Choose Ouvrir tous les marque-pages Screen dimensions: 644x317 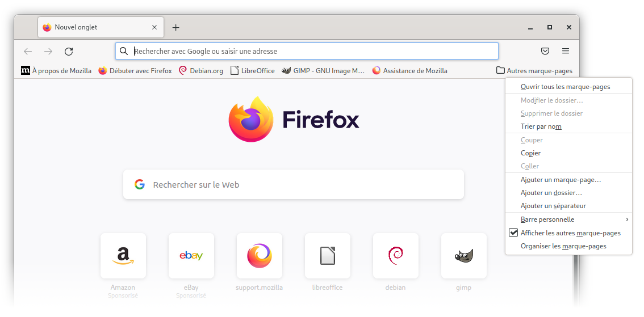[569, 87]
